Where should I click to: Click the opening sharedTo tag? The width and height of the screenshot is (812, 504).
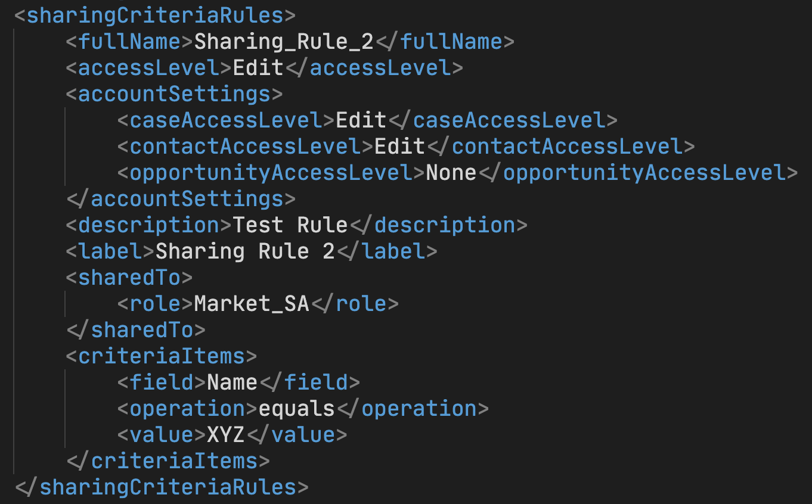click(129, 278)
